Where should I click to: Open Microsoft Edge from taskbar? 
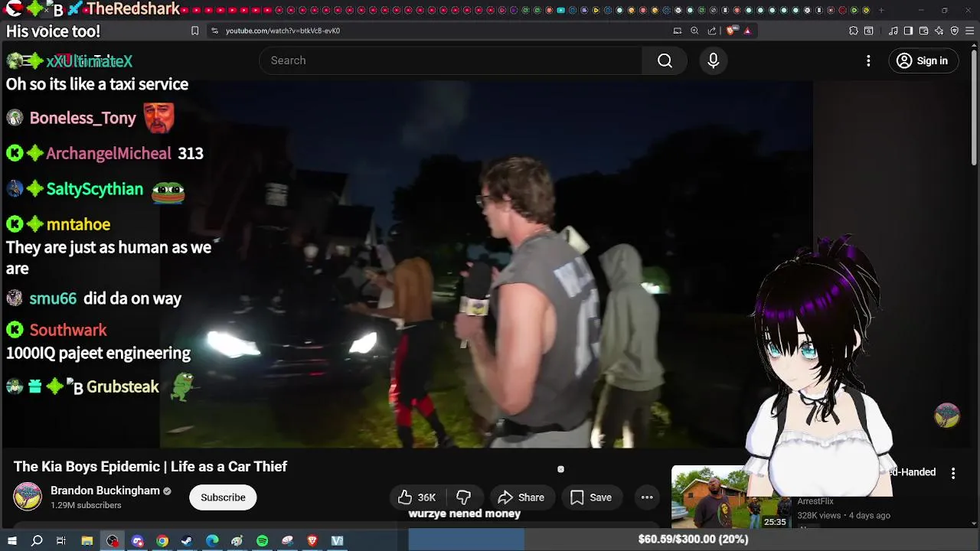tap(212, 541)
